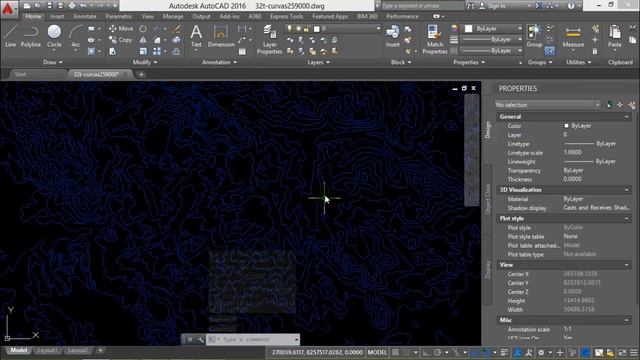This screenshot has height=360, width=640.
Task: Toggle the drawing grid display
Action: point(396,352)
